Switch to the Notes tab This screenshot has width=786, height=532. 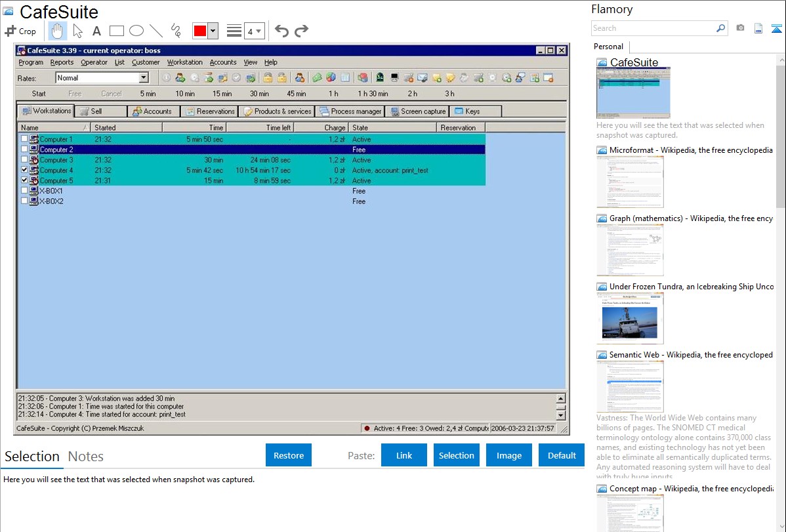click(86, 457)
